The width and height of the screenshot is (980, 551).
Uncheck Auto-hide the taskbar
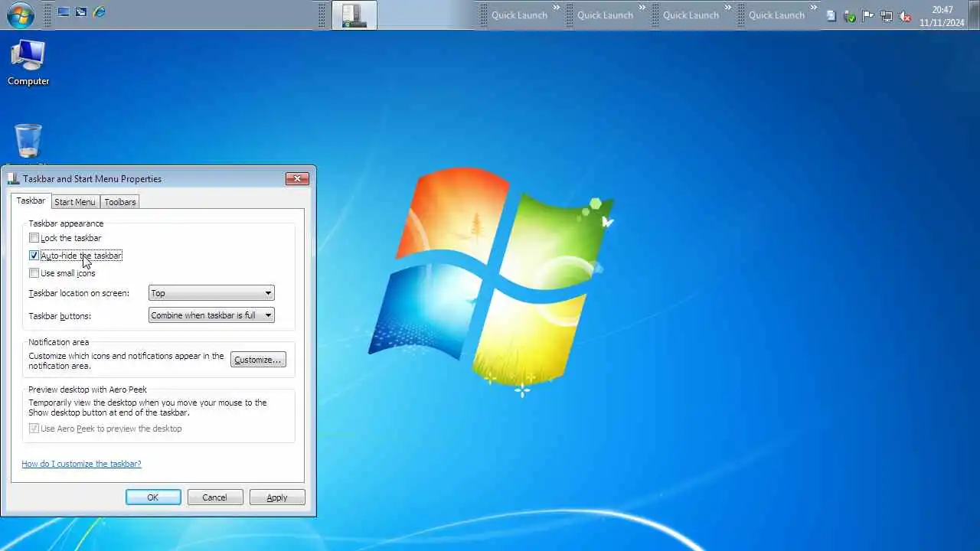coord(34,256)
